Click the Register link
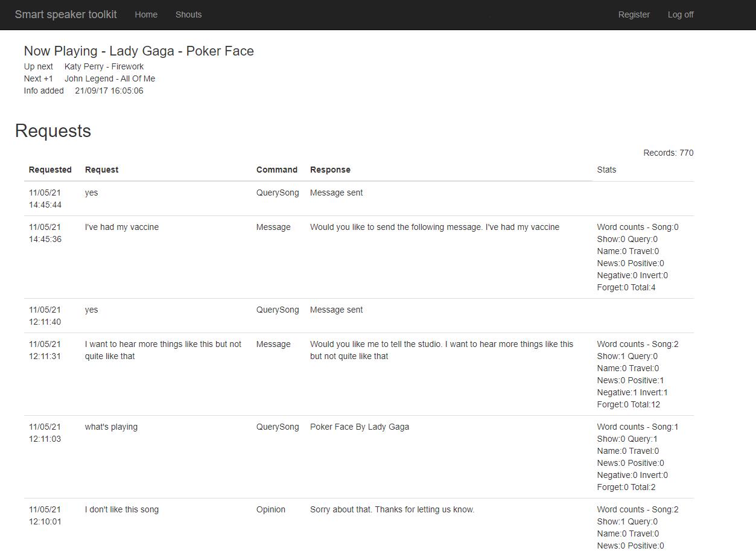The width and height of the screenshot is (756, 554). [634, 14]
